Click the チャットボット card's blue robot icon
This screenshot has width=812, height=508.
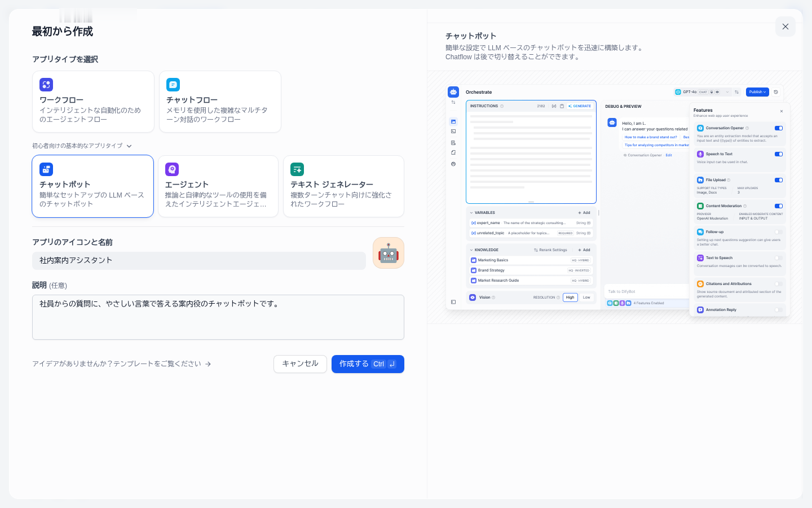[46, 169]
